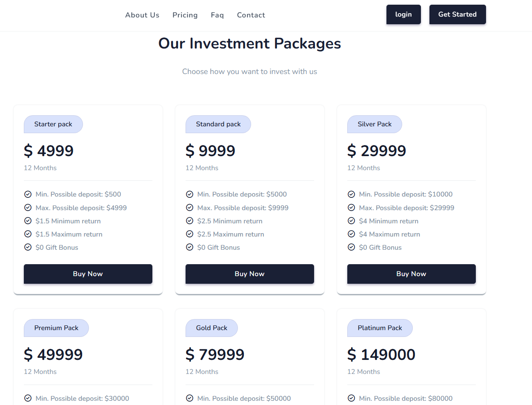The image size is (532, 405).
Task: Click check icon beside Starter Min. deposit $500
Action: pos(28,194)
